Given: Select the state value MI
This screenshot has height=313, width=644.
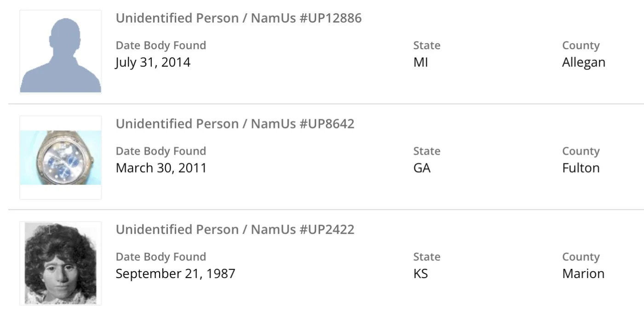Looking at the screenshot, I should pos(420,62).
